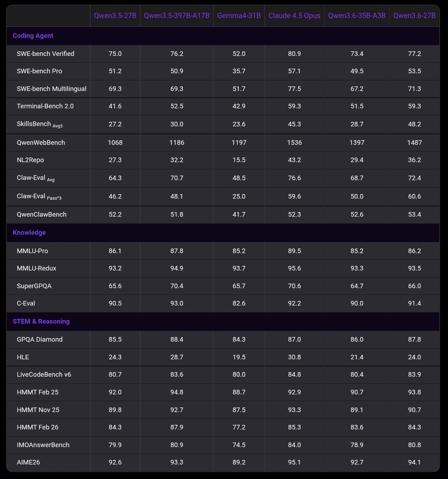
Task: Click 77.2 in the SWE-bench Verified row
Action: 414,53
